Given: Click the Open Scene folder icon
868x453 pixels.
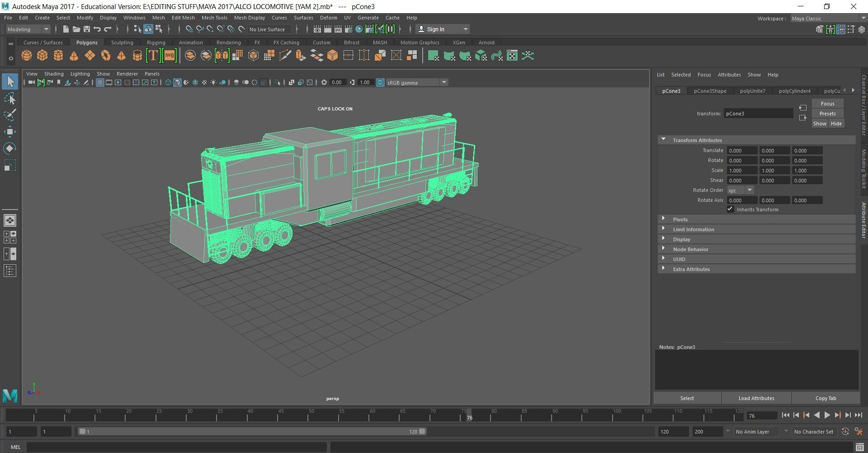Looking at the screenshot, I should (x=76, y=29).
